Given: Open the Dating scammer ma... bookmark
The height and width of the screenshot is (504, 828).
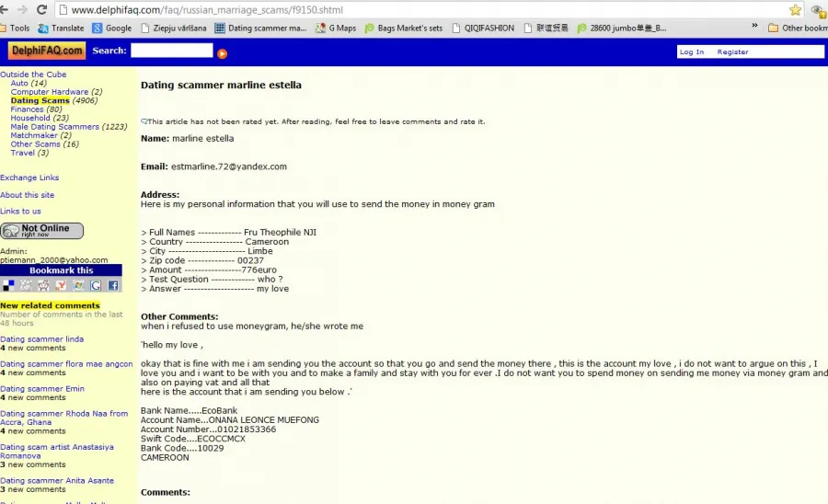Looking at the screenshot, I should pyautogui.click(x=261, y=28).
